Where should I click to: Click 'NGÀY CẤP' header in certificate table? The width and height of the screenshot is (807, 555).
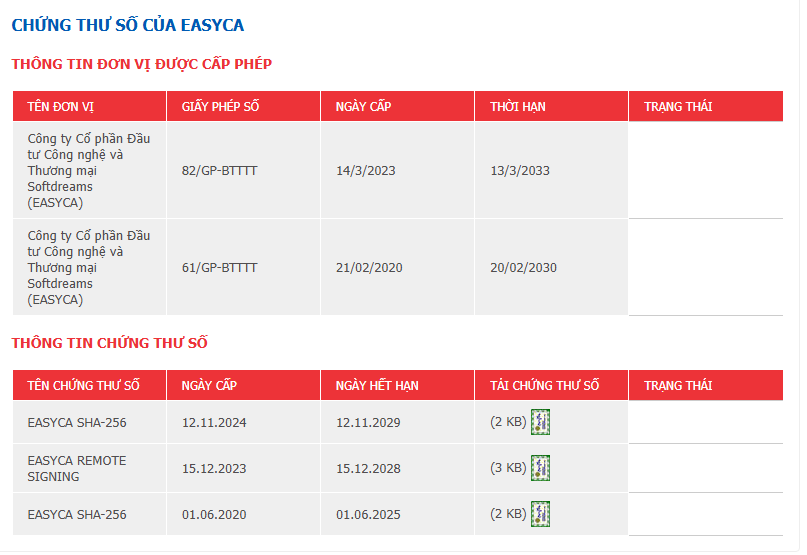pyautogui.click(x=209, y=386)
